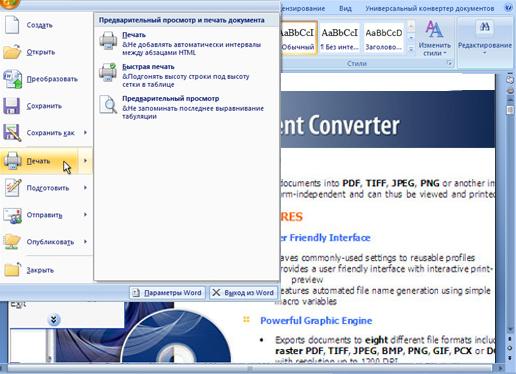Open the Открыть folder icon
Screen dimensions: 516x374
point(12,52)
